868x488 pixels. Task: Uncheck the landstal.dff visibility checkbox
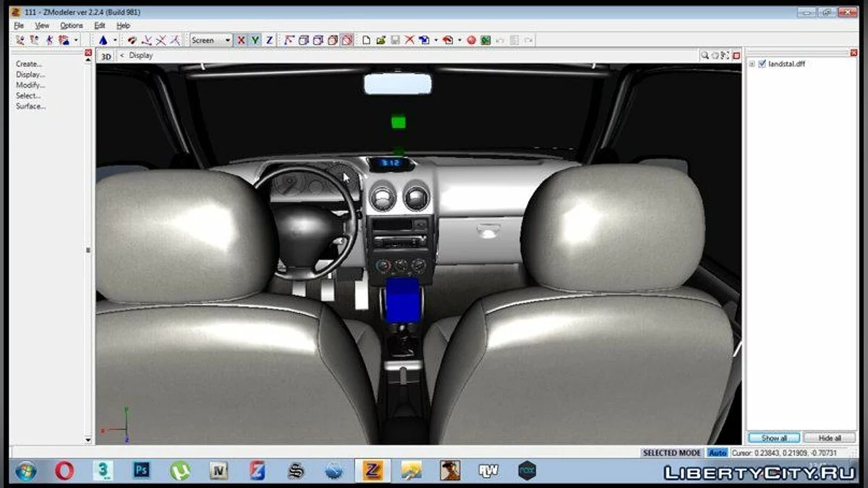(x=762, y=64)
